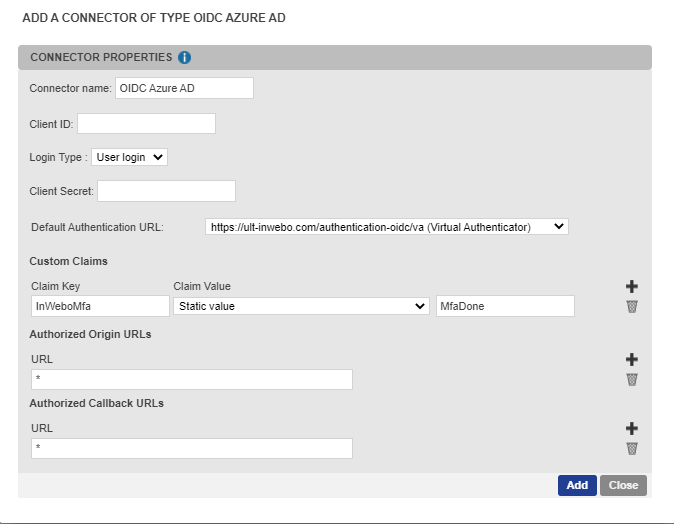Screen dimensions: 674x524
Task: Remove the Authorized Callback URL entry
Action: (x=632, y=448)
